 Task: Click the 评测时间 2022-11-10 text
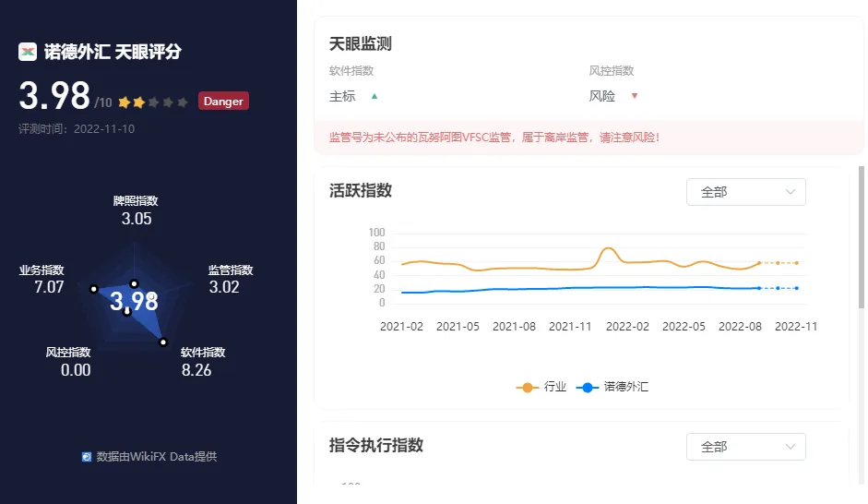(x=77, y=129)
